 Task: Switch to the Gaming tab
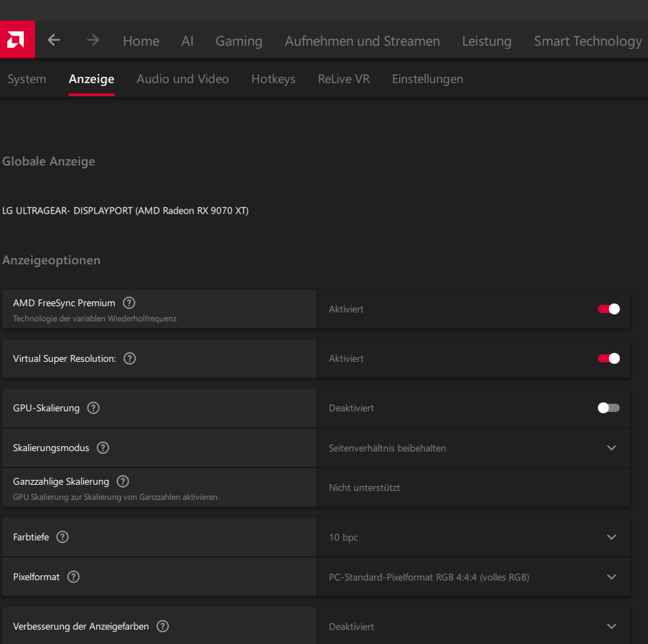[x=239, y=41]
